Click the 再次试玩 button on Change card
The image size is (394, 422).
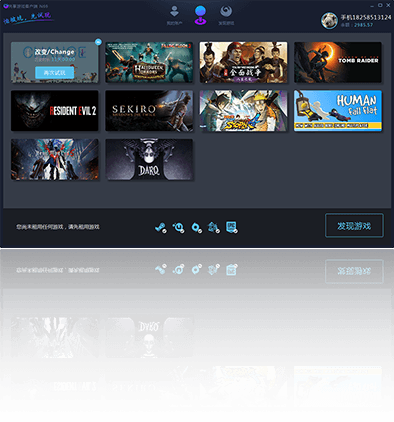55,72
